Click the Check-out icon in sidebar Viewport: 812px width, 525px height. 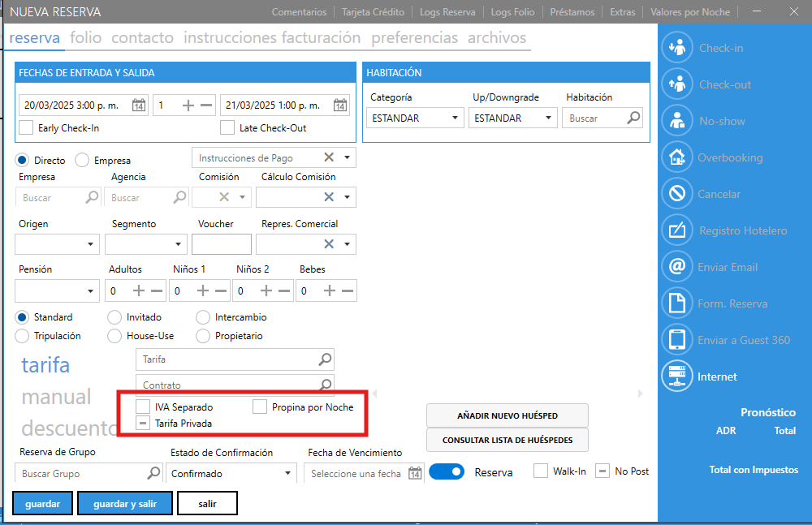(676, 85)
